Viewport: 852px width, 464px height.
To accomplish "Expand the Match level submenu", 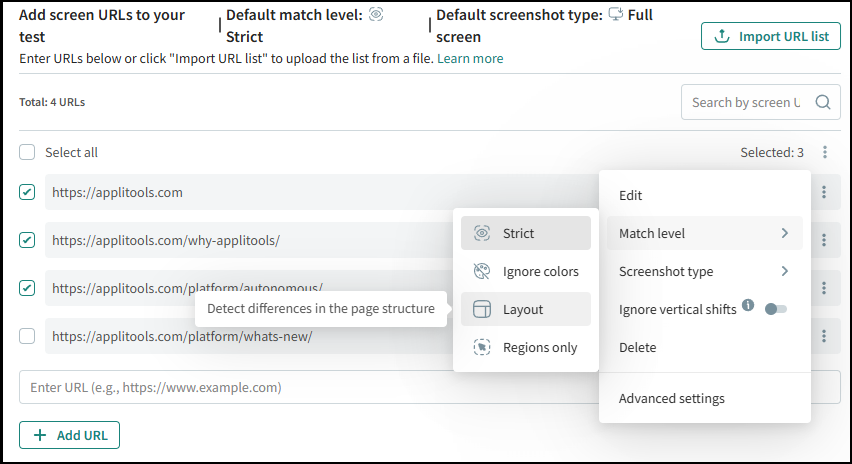I will pos(704,233).
